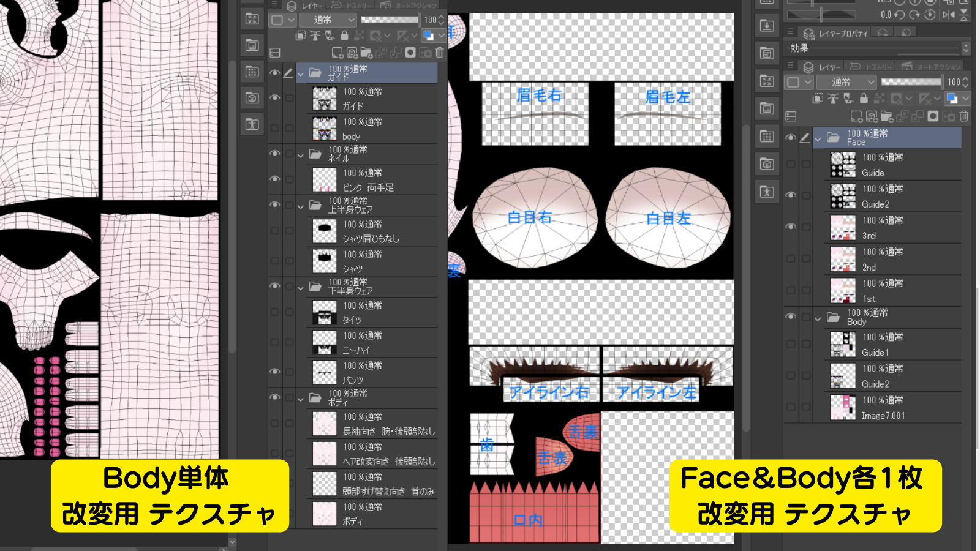Click the Delete Layer trash icon
Viewport: 980px width, 551px height.
tap(440, 53)
